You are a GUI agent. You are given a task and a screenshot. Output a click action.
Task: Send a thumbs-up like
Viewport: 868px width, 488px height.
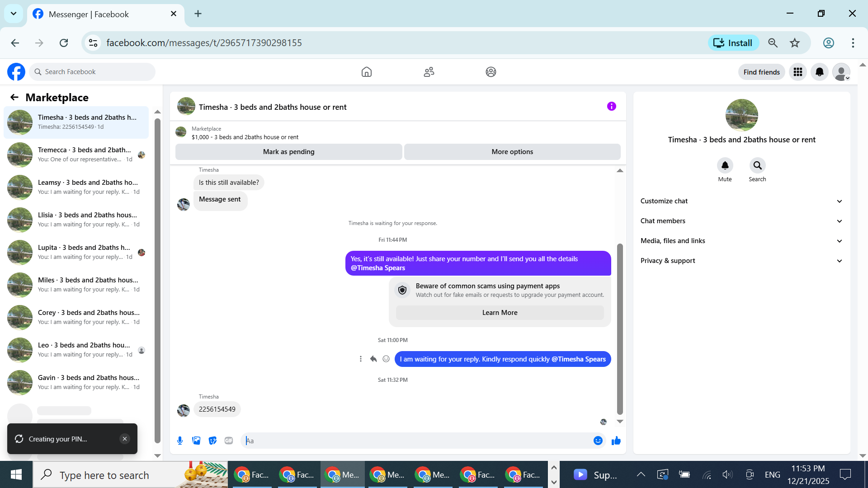(x=616, y=441)
